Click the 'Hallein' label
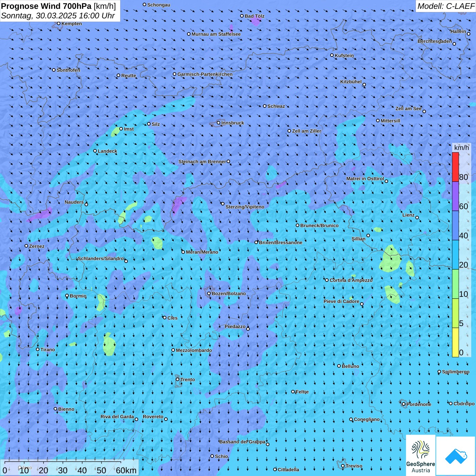 click(458, 31)
